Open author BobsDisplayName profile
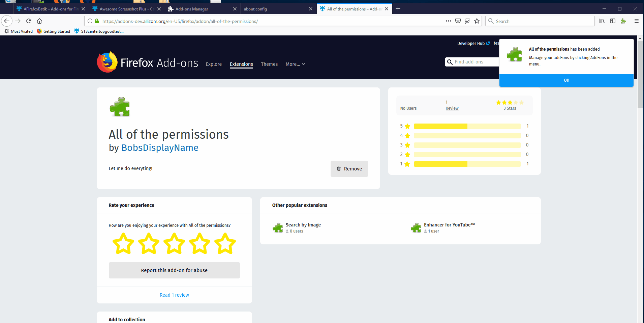Screen dimensions: 644x323 (x=160, y=148)
